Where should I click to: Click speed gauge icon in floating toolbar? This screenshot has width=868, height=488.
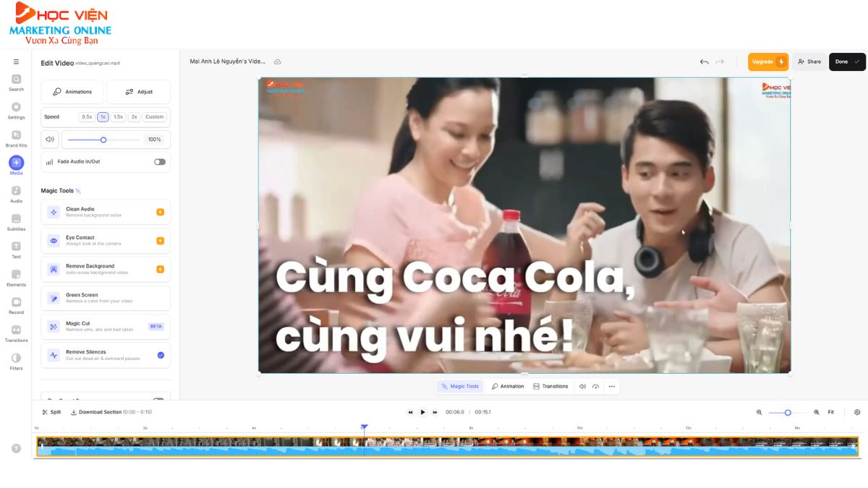[x=596, y=386]
